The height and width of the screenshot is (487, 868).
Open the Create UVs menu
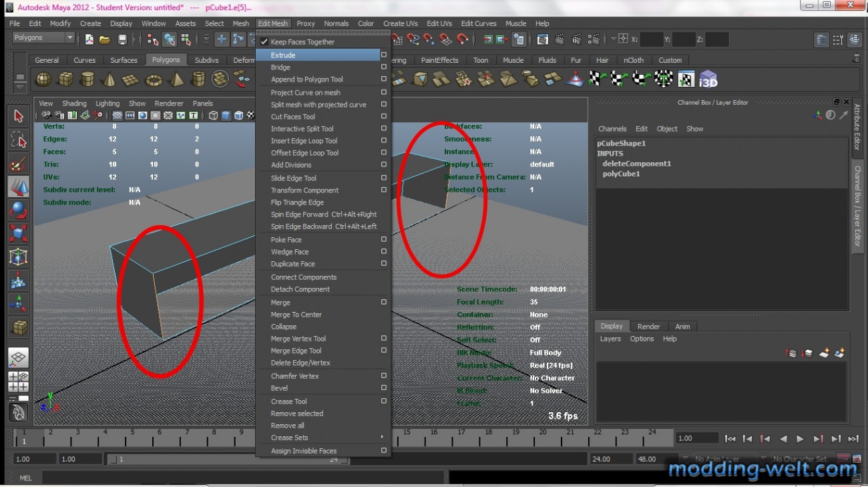pyautogui.click(x=401, y=23)
